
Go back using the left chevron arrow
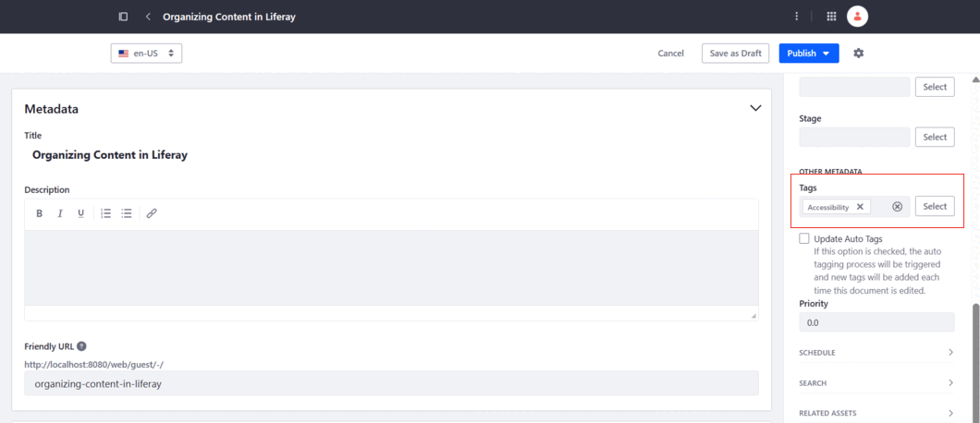tap(148, 17)
